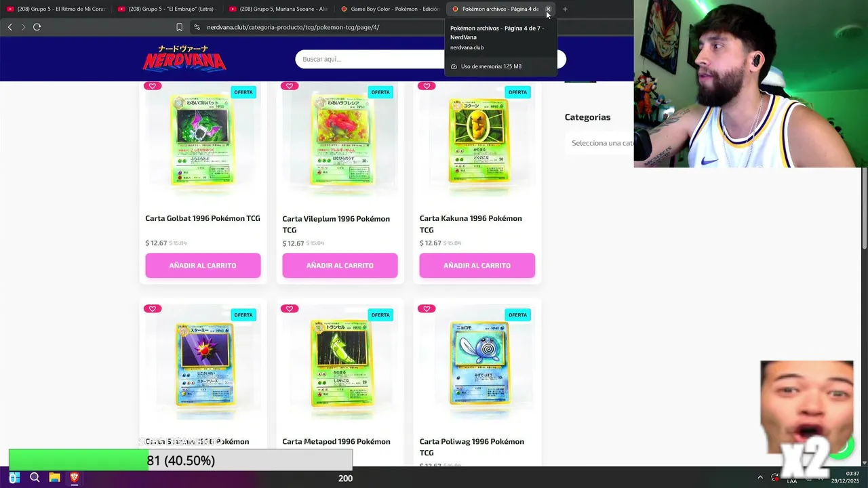Reload the page with the refresh icon
The height and width of the screenshot is (488, 868).
point(37,27)
